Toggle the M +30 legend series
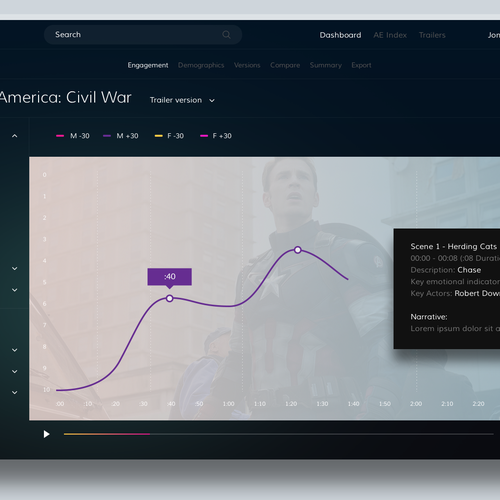 pos(121,136)
